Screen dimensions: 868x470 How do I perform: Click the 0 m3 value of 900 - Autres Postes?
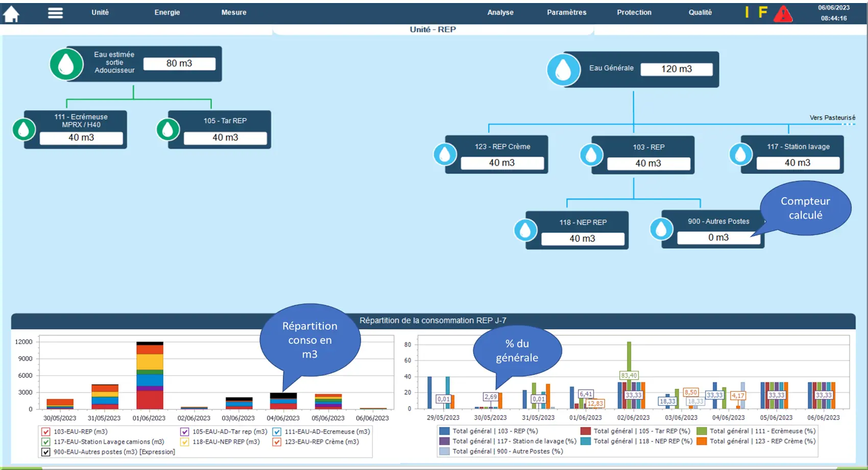click(718, 238)
